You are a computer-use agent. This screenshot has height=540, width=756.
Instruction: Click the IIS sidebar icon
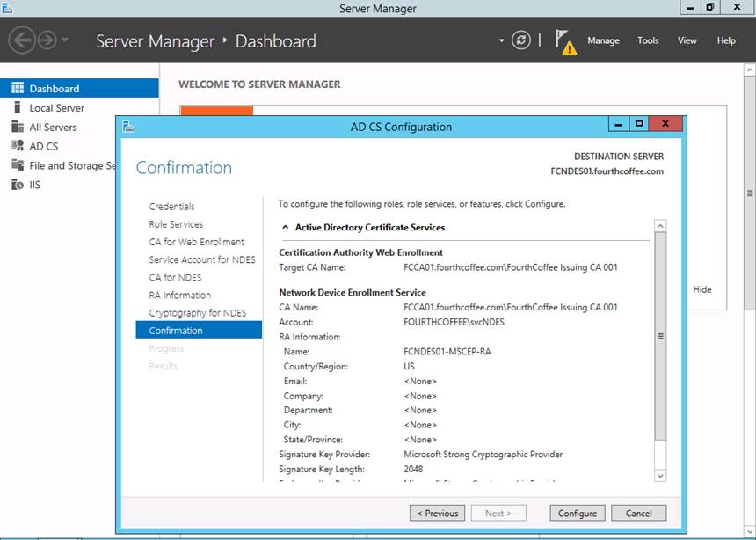tap(17, 185)
